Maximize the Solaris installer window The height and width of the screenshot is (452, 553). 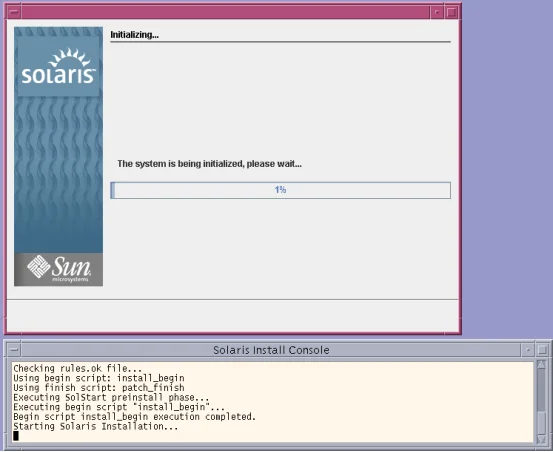pos(451,12)
